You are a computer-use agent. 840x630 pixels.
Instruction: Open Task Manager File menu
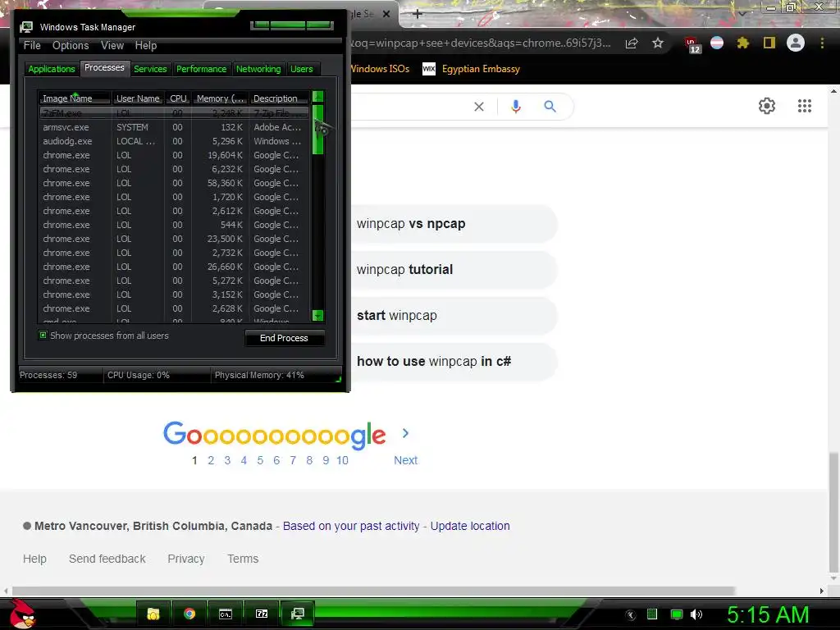point(32,46)
